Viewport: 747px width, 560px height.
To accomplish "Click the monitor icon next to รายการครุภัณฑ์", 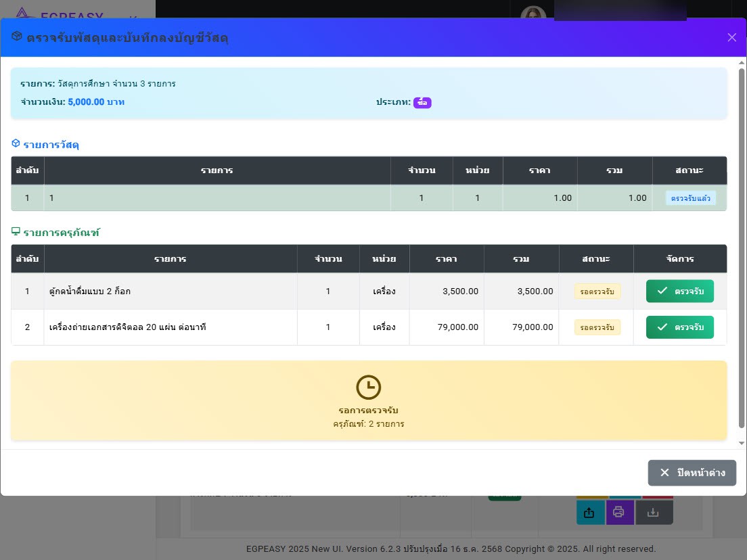I will [x=16, y=231].
